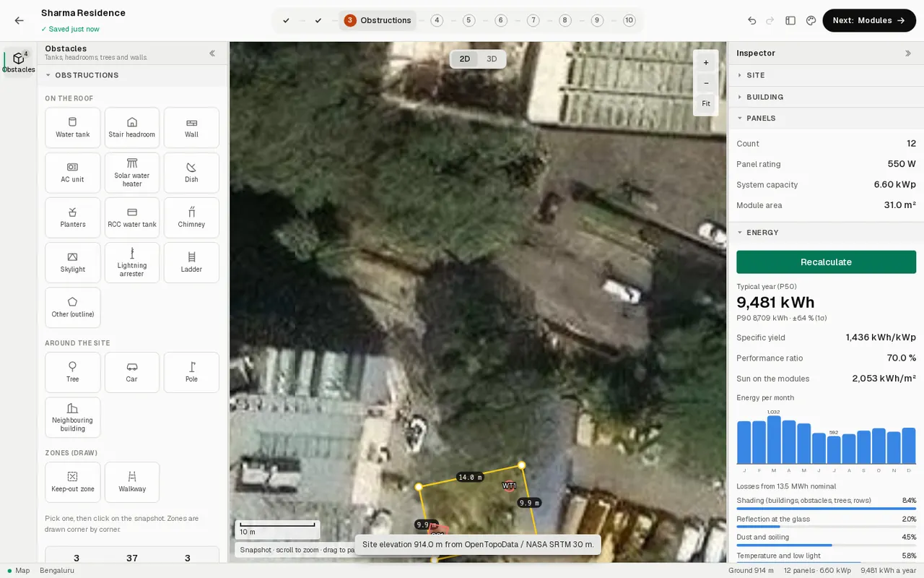Image resolution: width=924 pixels, height=578 pixels.
Task: Click Next: Modules button
Action: [869, 20]
